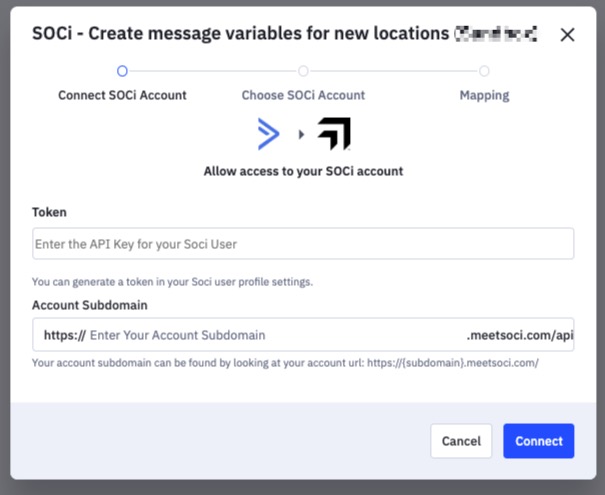Click the token generation hint text
This screenshot has height=495, width=605.
coord(172,282)
